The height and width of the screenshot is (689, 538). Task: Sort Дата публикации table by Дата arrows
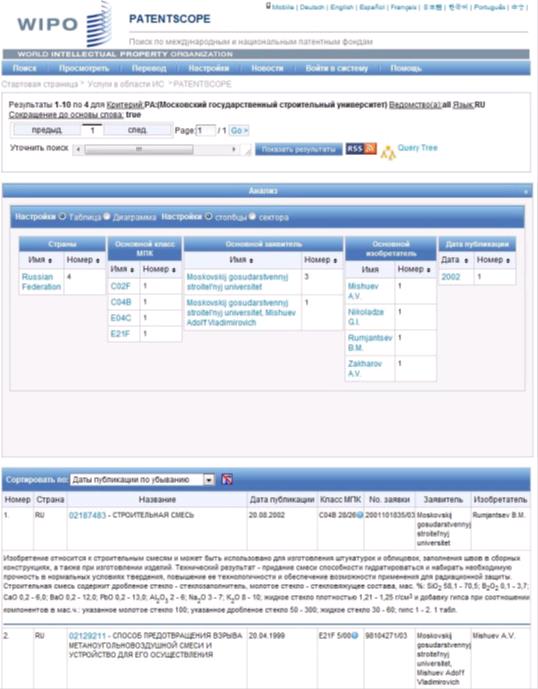466,261
